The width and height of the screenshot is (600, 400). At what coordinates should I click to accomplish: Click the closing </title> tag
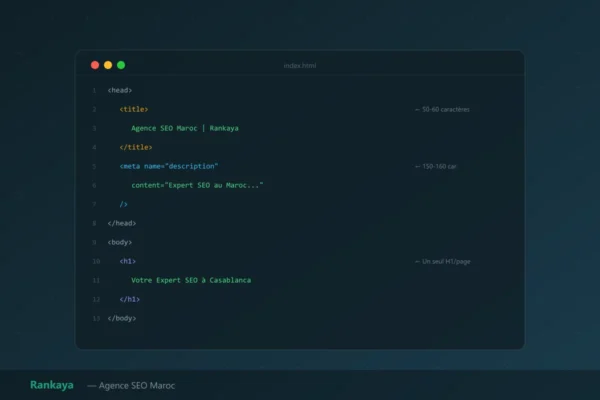tap(136, 147)
